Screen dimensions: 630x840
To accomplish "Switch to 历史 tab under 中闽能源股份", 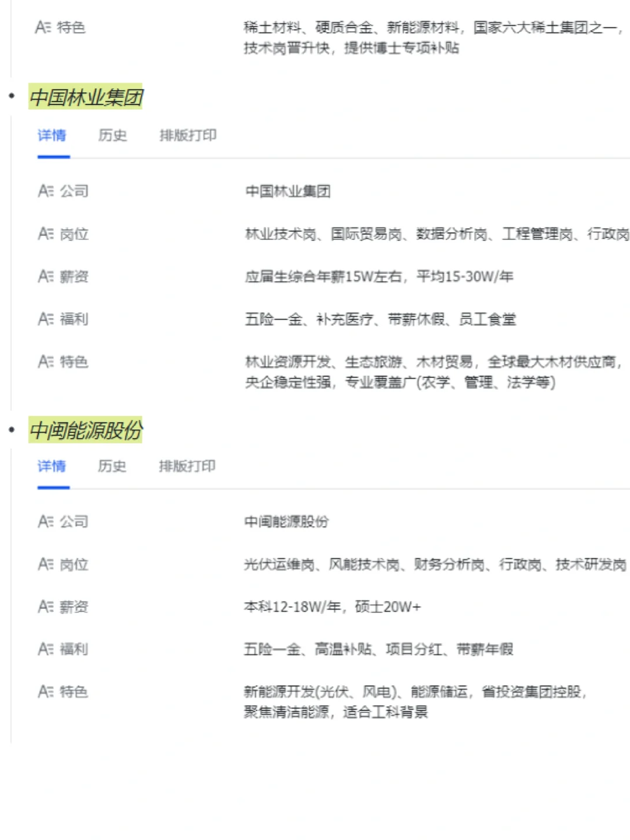I will tap(112, 466).
